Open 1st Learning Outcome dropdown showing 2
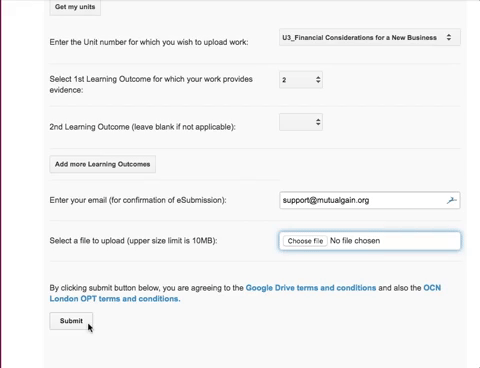 (x=301, y=80)
